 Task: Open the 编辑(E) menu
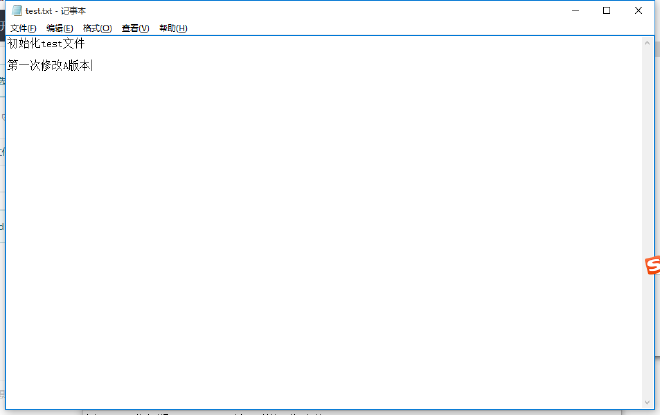point(60,28)
